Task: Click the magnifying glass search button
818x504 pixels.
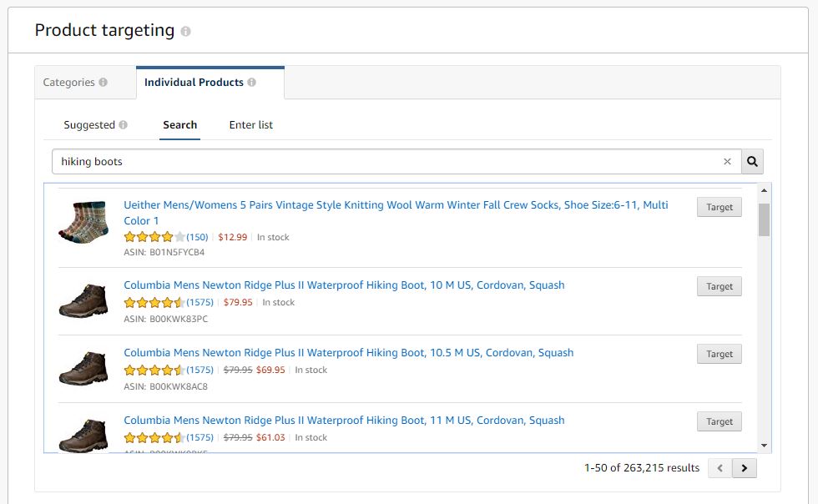Action: tap(752, 162)
